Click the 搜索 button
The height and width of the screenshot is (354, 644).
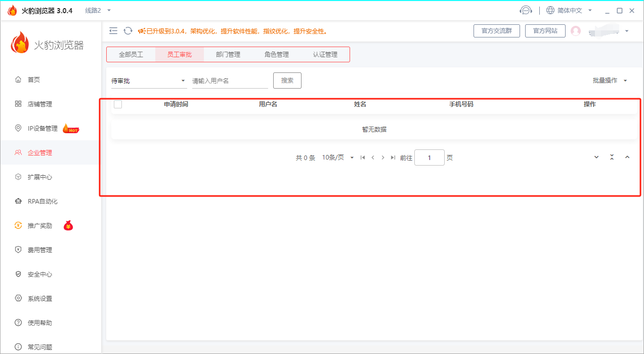click(x=287, y=80)
